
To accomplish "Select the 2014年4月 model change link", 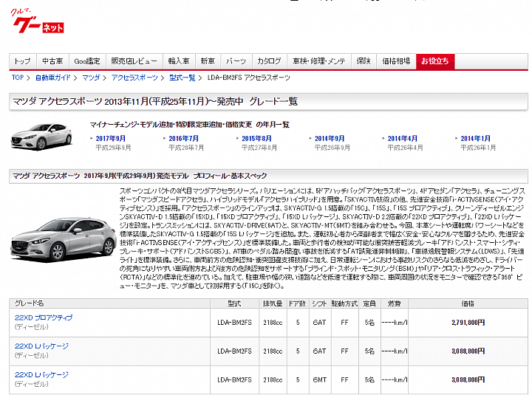I will pyautogui.click(x=403, y=138).
